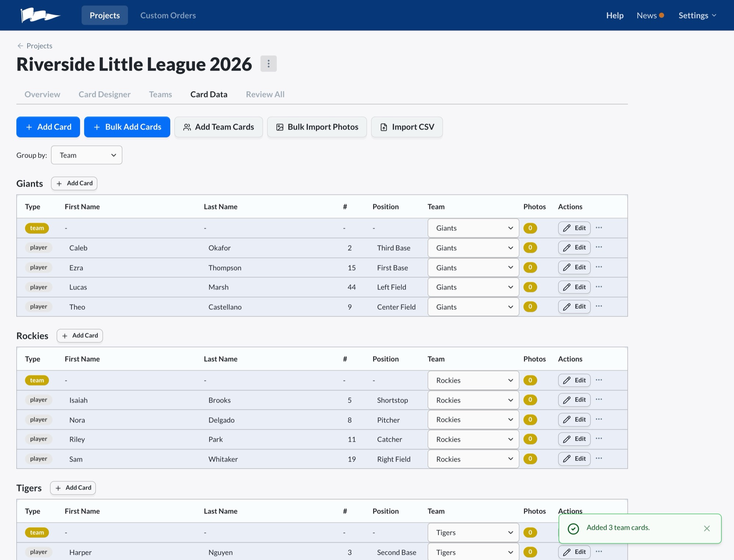
Task: Click the blue Add Card button
Action: tap(48, 127)
